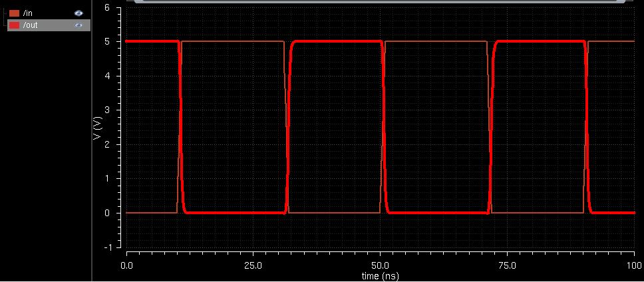This screenshot has width=644, height=282.
Task: Click the /out trace color swatch
Action: pyautogui.click(x=15, y=25)
